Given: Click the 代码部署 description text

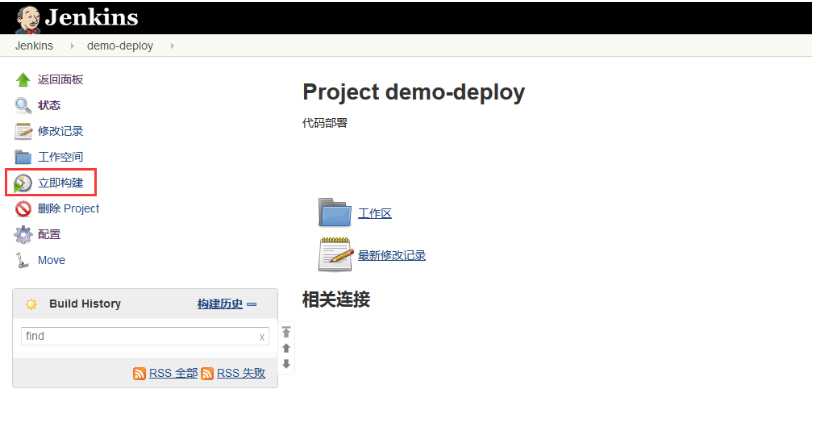Looking at the screenshot, I should pos(325,123).
